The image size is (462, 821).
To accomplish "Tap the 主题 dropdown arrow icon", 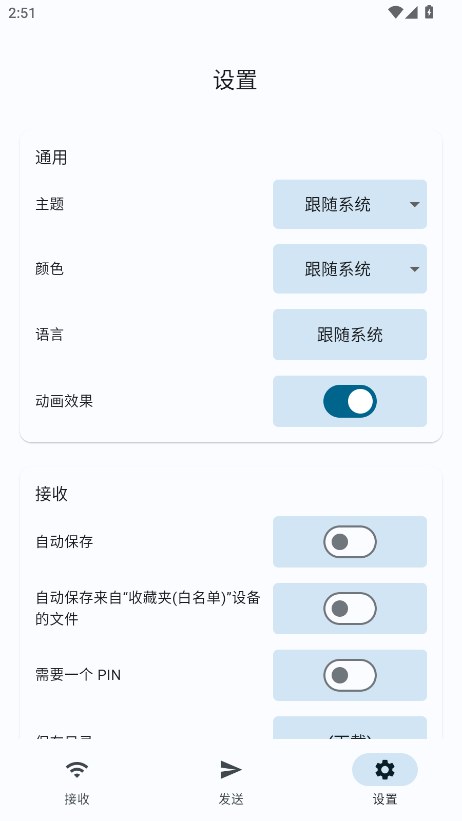I will [414, 204].
